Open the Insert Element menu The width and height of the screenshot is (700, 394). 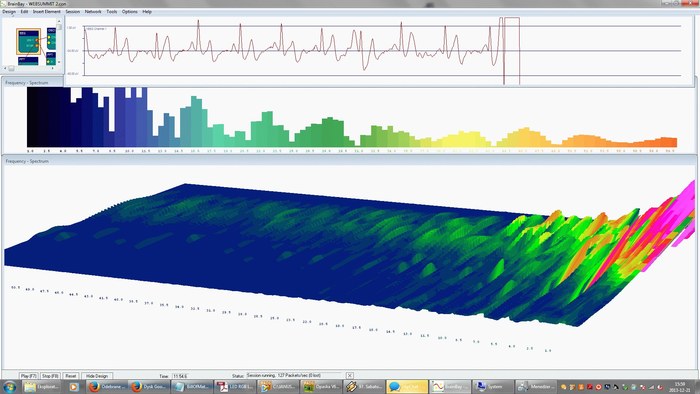click(x=46, y=12)
